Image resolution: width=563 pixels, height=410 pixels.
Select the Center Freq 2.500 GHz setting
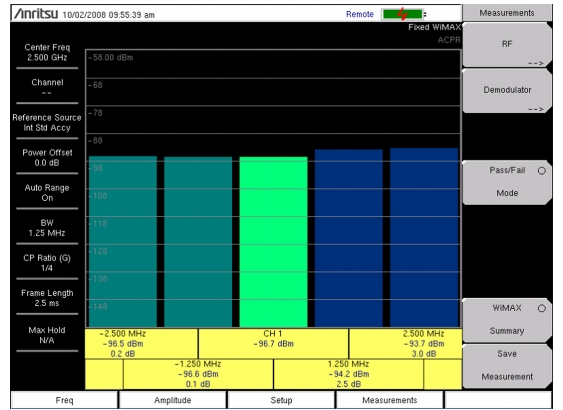tap(47, 52)
